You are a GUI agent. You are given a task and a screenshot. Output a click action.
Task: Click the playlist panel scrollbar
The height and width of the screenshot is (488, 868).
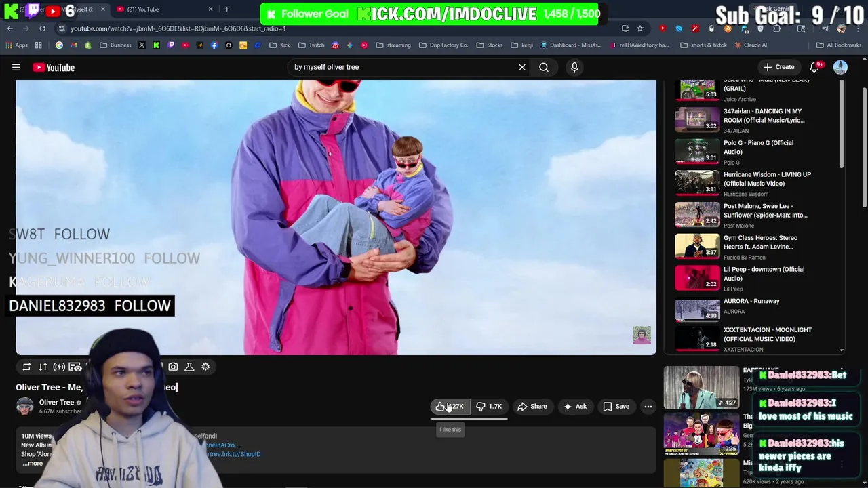pos(842,123)
